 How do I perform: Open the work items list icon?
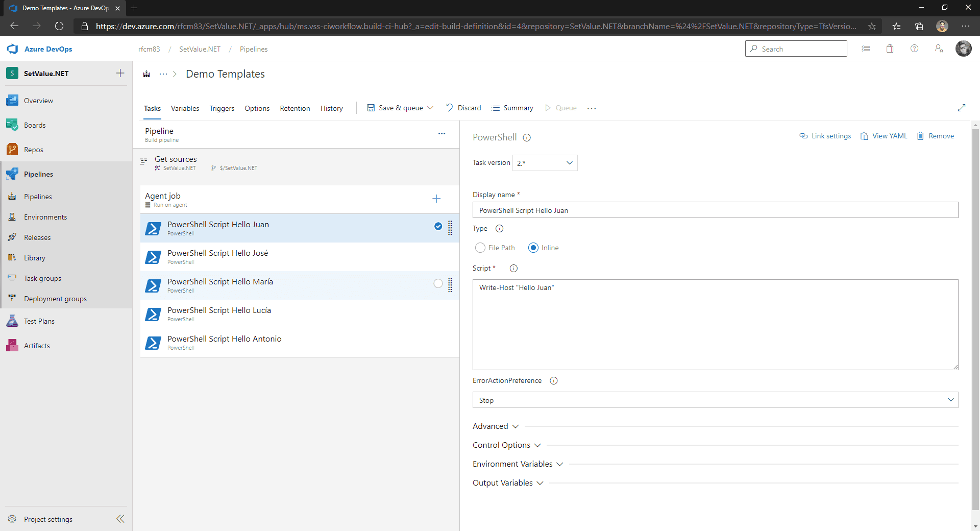(866, 49)
